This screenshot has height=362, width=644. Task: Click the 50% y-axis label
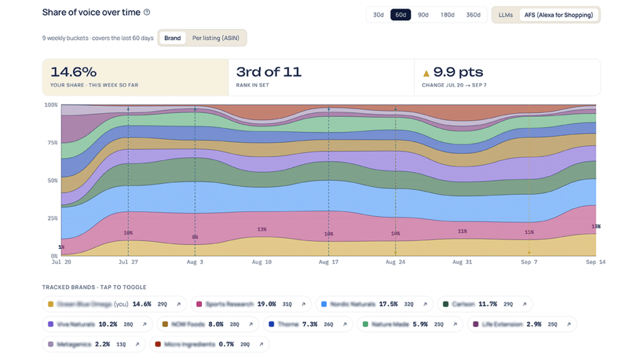tap(53, 180)
